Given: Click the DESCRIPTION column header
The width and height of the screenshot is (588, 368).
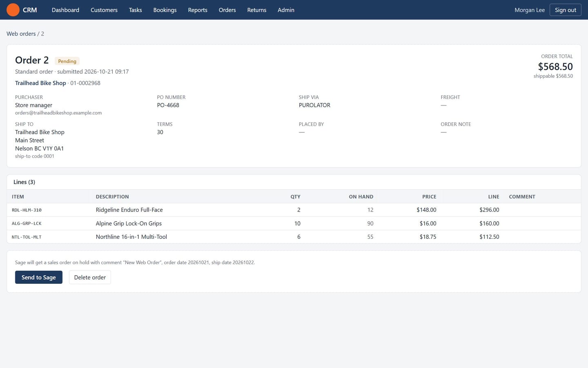Looking at the screenshot, I should click(x=112, y=197).
